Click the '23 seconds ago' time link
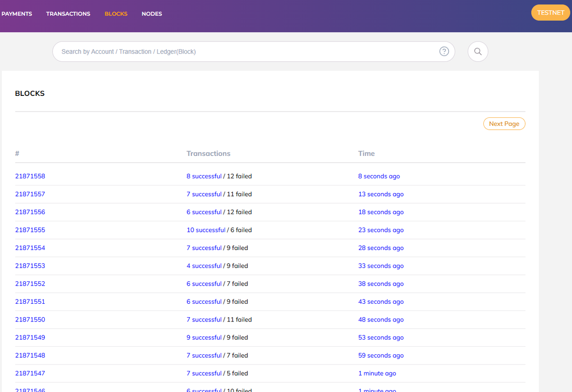Screen dimensions: 572x392 coord(381,230)
